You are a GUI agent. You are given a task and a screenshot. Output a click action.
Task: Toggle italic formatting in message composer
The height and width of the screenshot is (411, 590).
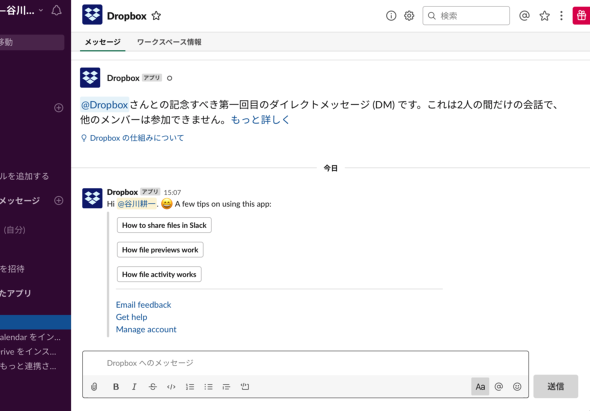pos(134,387)
